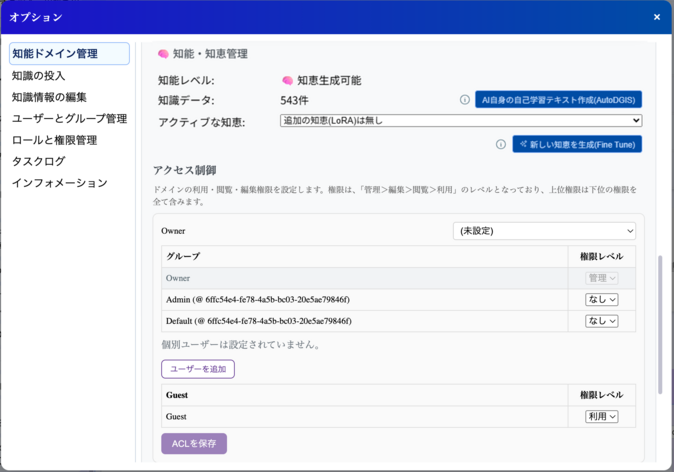Click the info icon beside AutoDGIS button
Image resolution: width=674 pixels, height=472 pixels.
(465, 100)
